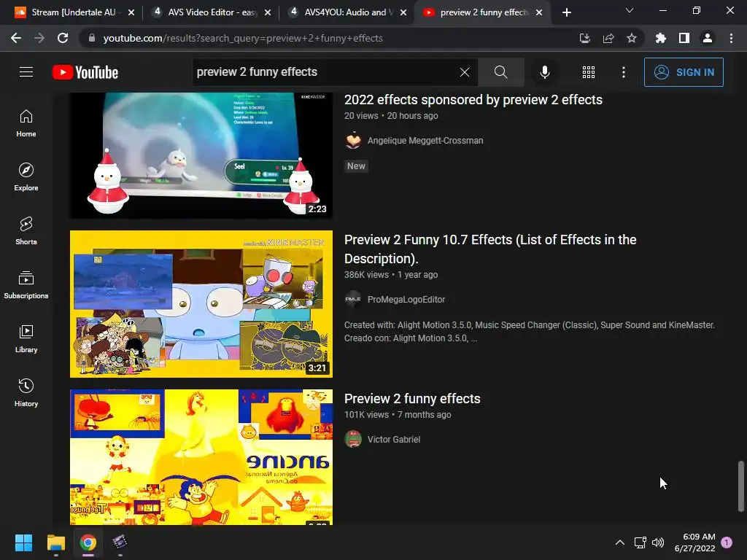Open History in the sidebar
The height and width of the screenshot is (560, 747).
click(26, 392)
